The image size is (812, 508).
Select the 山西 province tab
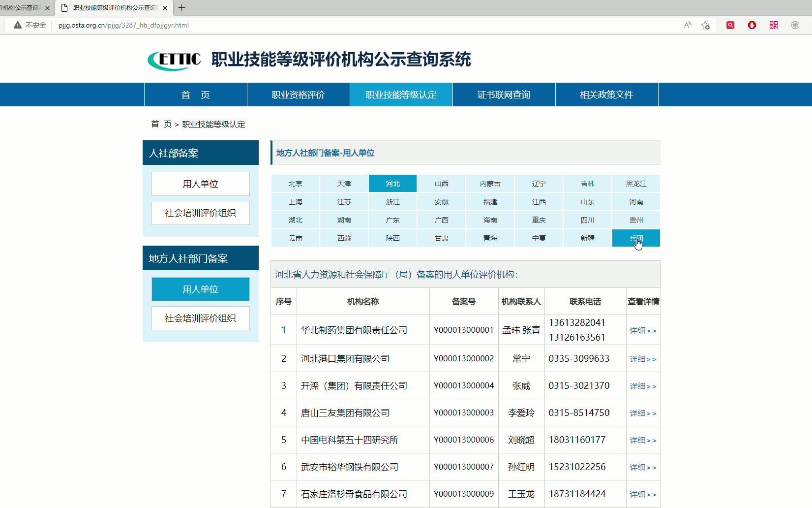click(442, 184)
